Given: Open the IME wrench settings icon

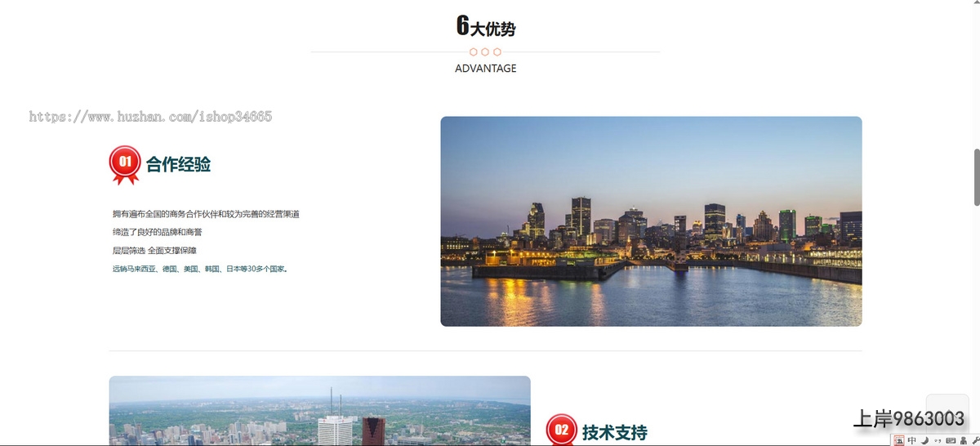Looking at the screenshot, I should coord(975,440).
